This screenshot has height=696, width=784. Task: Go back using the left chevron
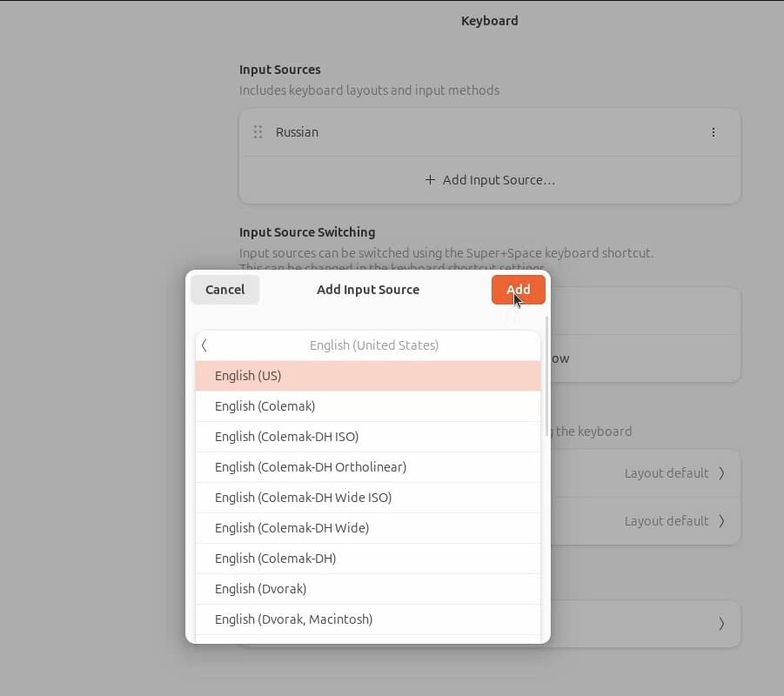pos(204,345)
